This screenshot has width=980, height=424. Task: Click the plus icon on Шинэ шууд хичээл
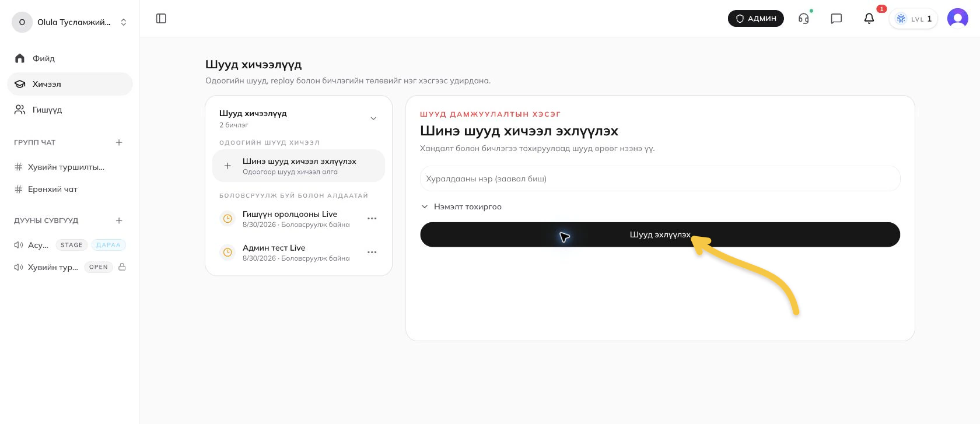pyautogui.click(x=228, y=166)
